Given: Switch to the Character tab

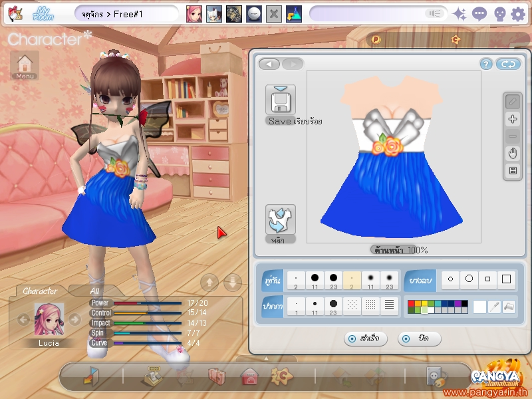Looking at the screenshot, I should pos(40,291).
